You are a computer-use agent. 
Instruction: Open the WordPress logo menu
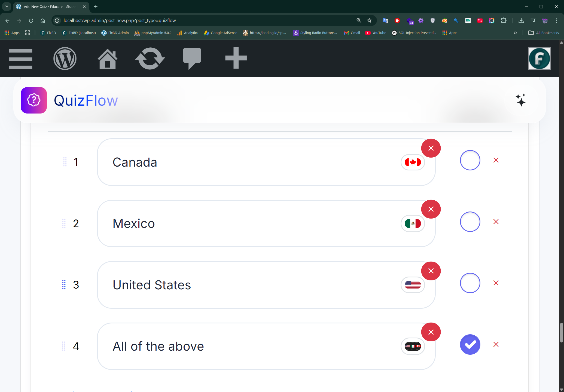pos(65,59)
